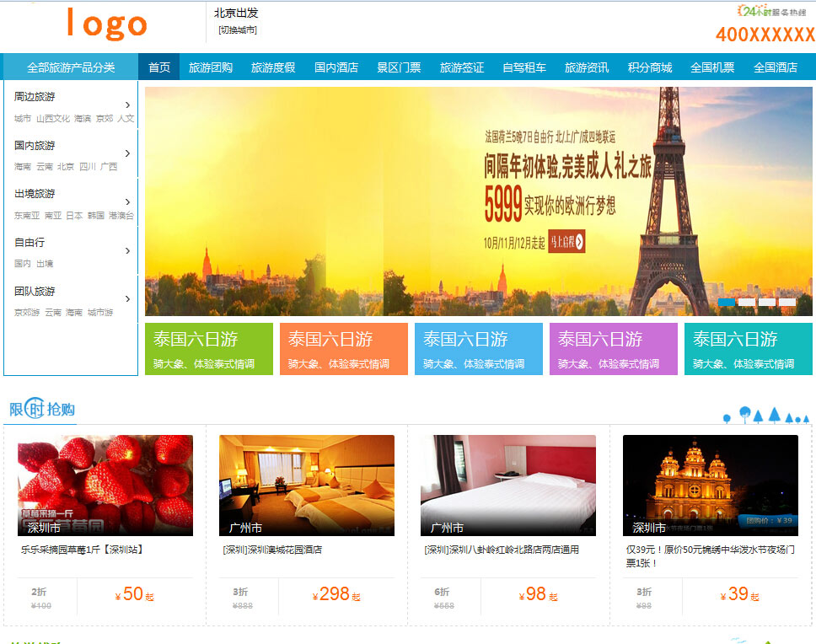The width and height of the screenshot is (816, 644).
Task: Click the [深圳]深圳溪城花园酒店 listing title
Action: 270,550
